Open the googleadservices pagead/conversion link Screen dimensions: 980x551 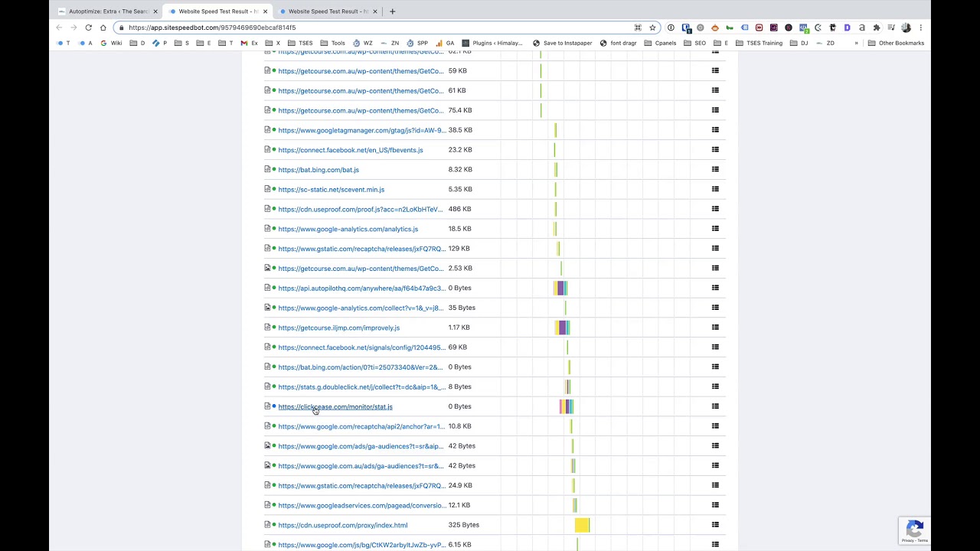point(361,505)
